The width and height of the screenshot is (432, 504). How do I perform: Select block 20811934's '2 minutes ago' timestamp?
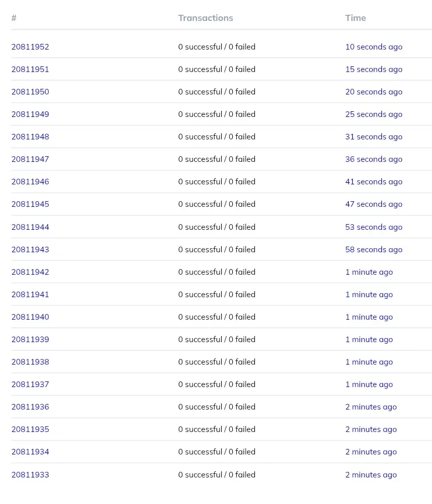[371, 452]
